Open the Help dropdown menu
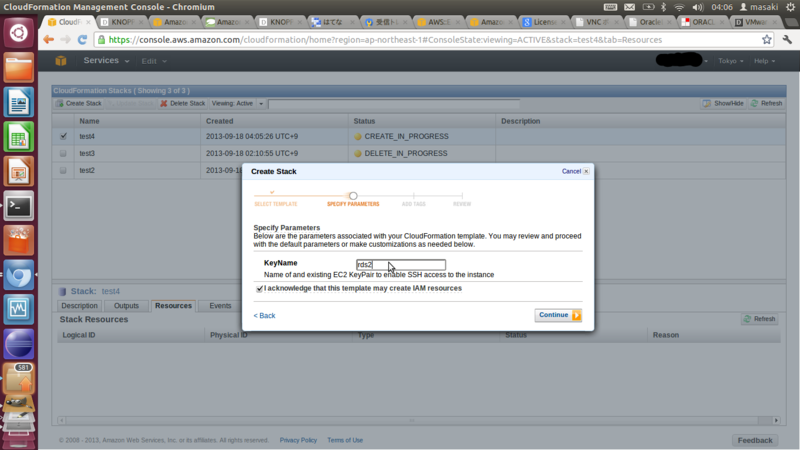The width and height of the screenshot is (800, 450). (x=764, y=61)
